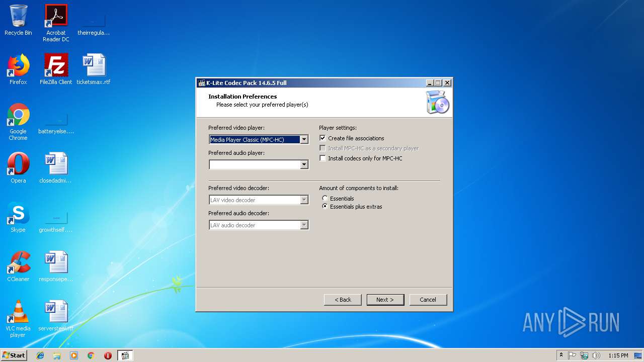Cancel the K-Lite installation
Screen dimensions: 644x362
pyautogui.click(x=428, y=300)
